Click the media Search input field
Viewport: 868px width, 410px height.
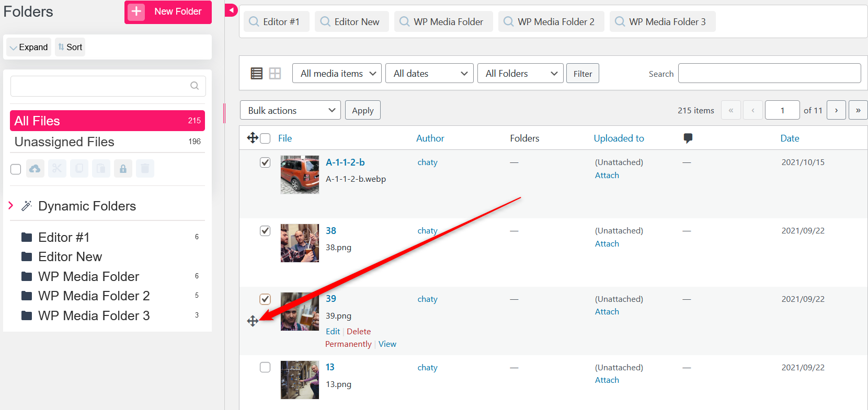[769, 74]
